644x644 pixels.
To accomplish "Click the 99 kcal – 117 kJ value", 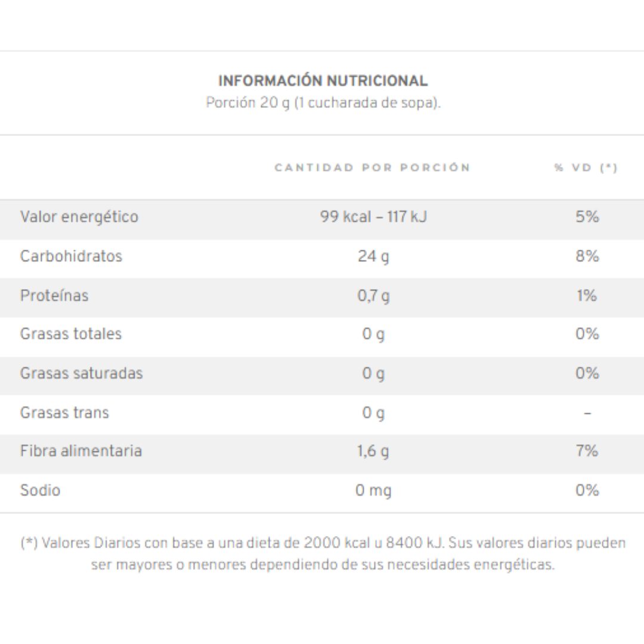I will [373, 216].
